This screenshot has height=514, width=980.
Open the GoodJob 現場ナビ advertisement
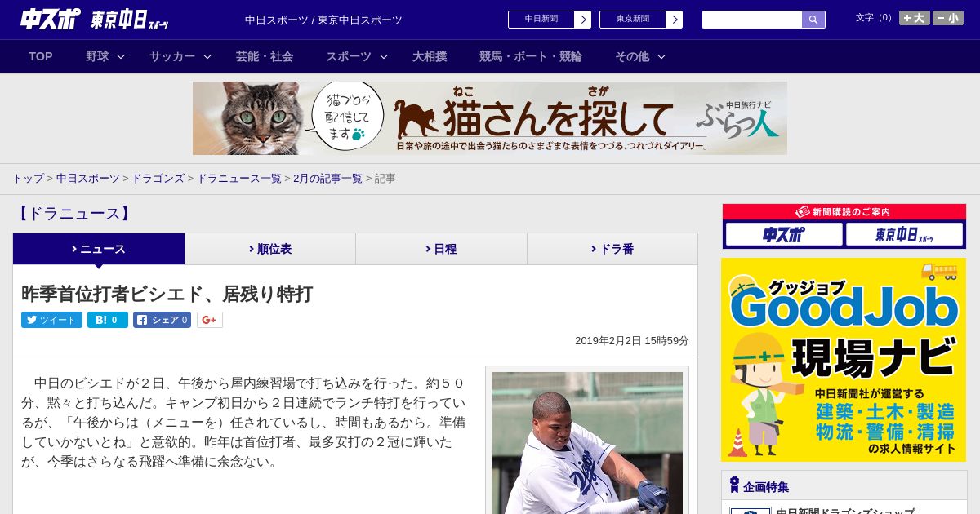844,360
